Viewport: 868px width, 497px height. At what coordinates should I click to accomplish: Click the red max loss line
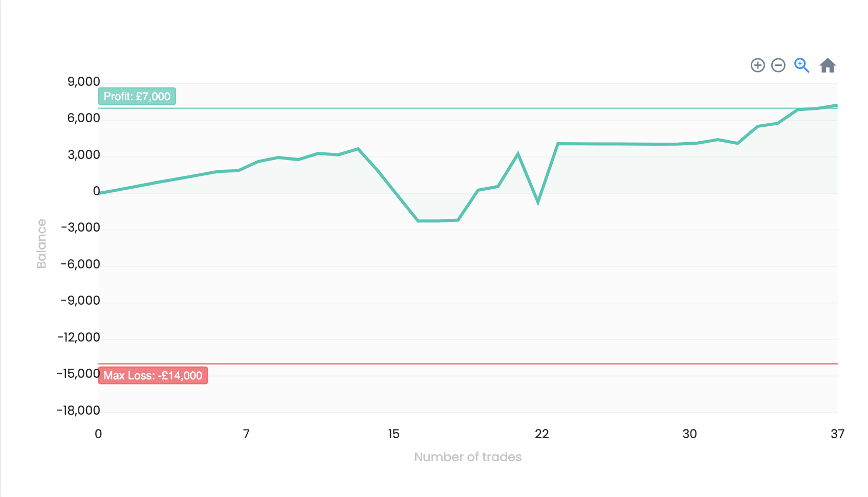461,364
